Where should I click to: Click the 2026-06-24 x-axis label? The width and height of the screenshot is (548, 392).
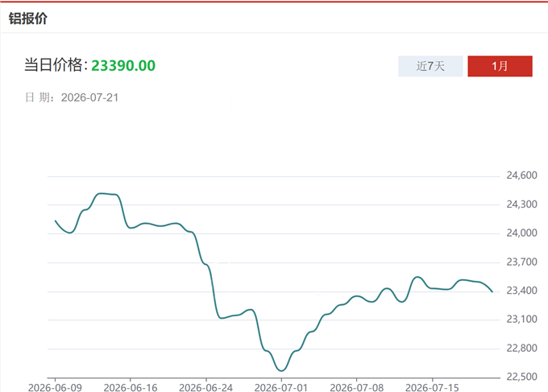point(205,387)
